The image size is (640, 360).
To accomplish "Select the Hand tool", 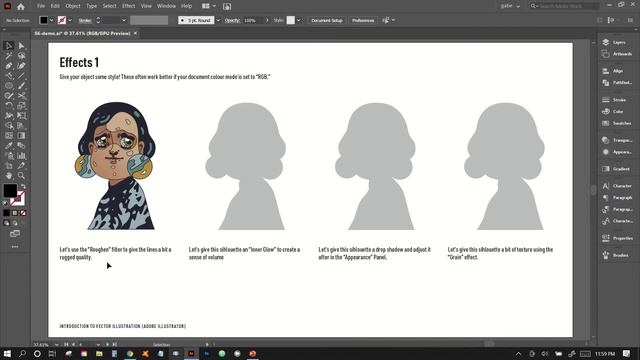I will 9,176.
